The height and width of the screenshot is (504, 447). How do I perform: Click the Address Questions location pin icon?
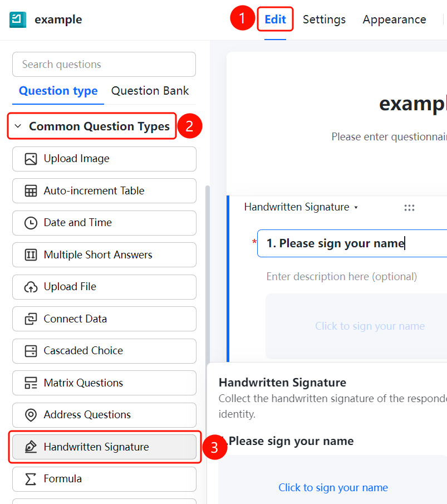(31, 415)
